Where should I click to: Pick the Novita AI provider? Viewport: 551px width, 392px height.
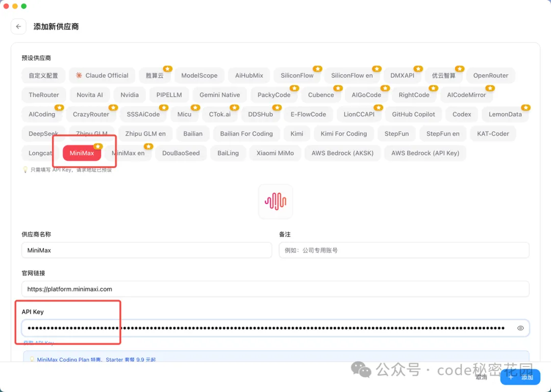[x=90, y=95]
